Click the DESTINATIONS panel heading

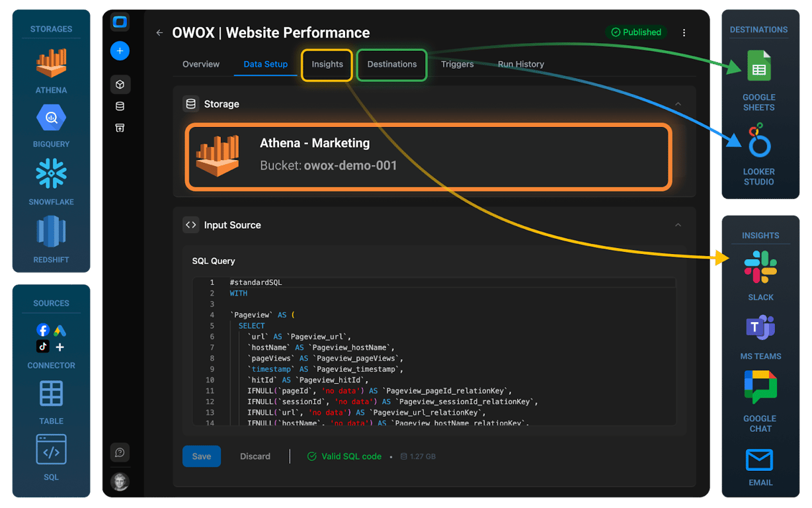click(758, 30)
